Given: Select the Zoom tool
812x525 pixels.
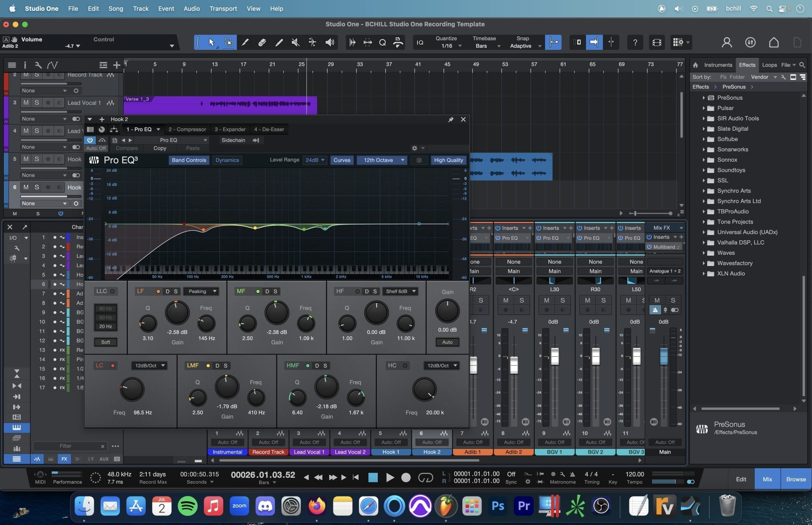Looking at the screenshot, I should coord(382,42).
